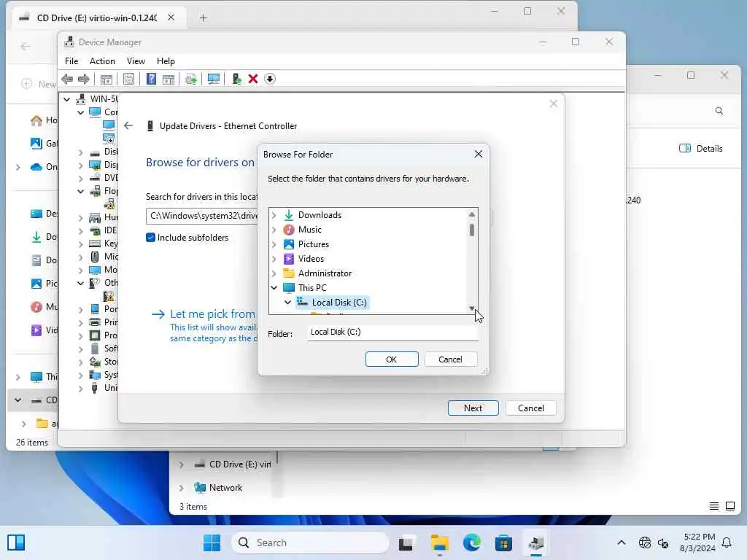Screen dimensions: 747x560
Task: Collapse the root WIN- computer node in Device Manager
Action: (67, 99)
